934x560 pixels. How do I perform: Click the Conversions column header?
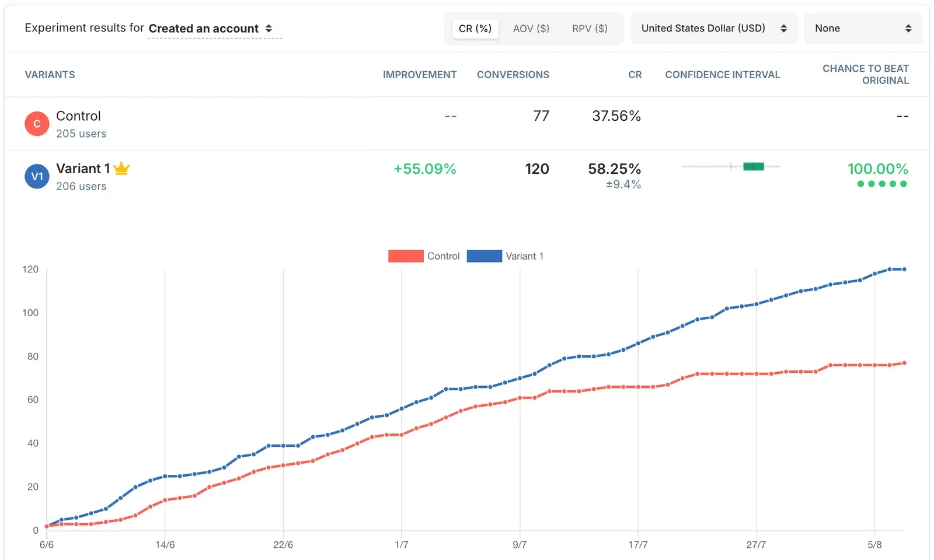pos(513,75)
